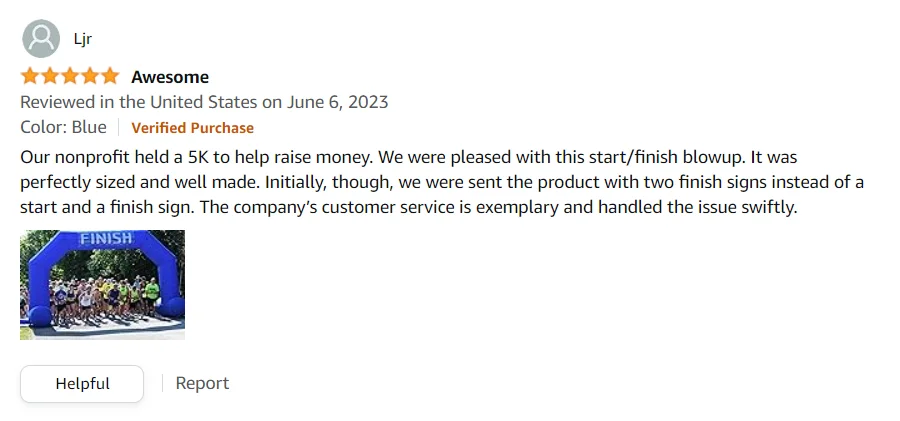The width and height of the screenshot is (900, 421).
Task: Click the FINISH banner in the photo
Action: click(105, 240)
